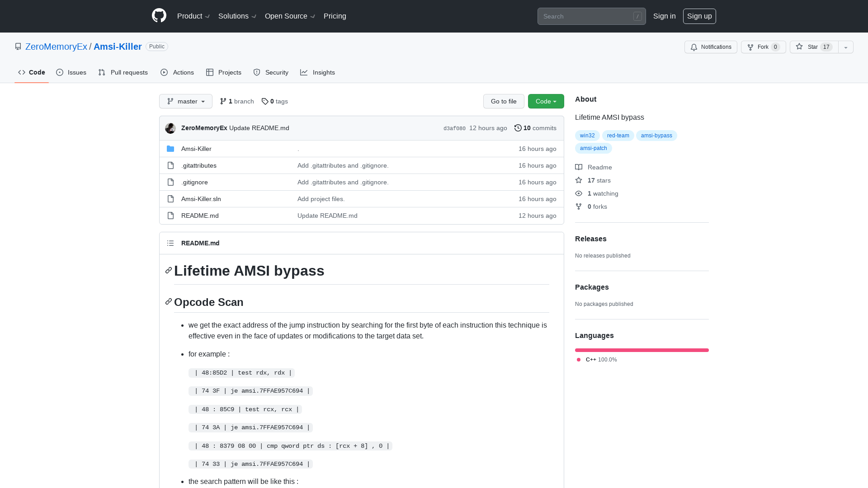This screenshot has width=868, height=488.
Task: Click the ZeroMemoryEx avatar in commit row
Action: (170, 128)
